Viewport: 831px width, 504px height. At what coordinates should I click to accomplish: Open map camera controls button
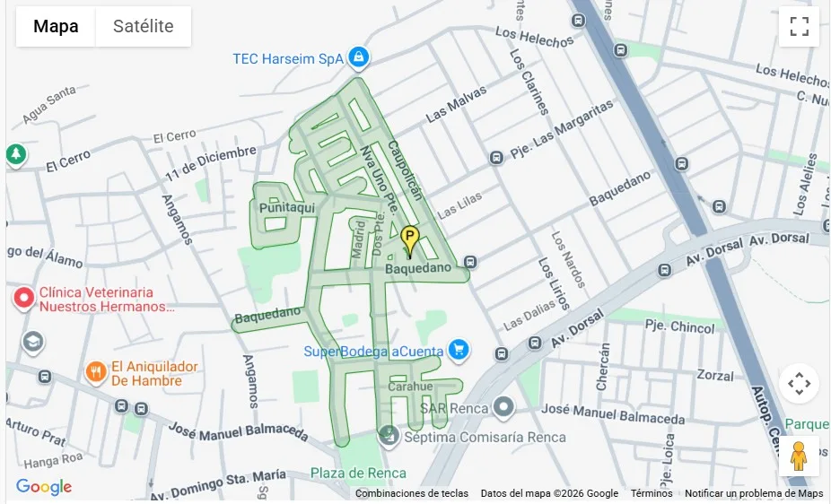(x=799, y=383)
